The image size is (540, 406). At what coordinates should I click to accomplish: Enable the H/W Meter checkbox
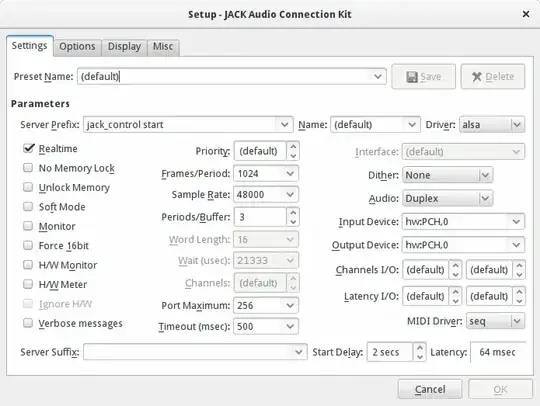(28, 284)
